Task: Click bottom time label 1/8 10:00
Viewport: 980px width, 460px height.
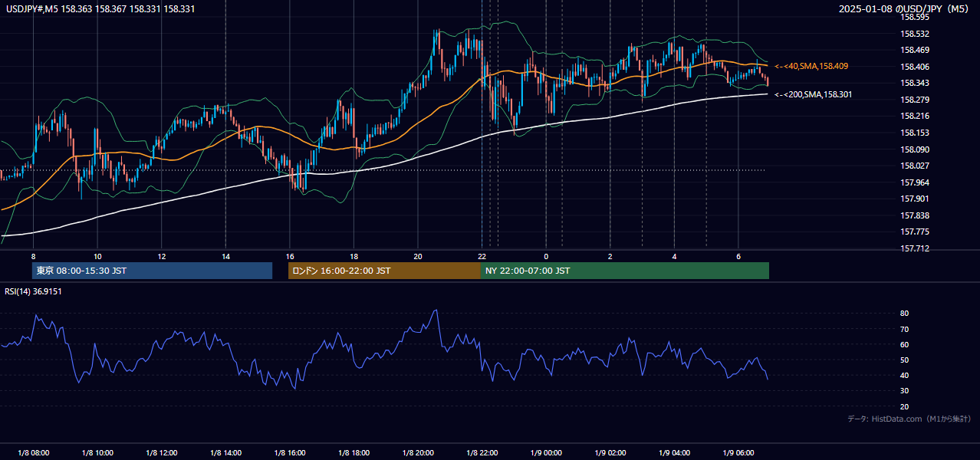Action: [x=97, y=453]
